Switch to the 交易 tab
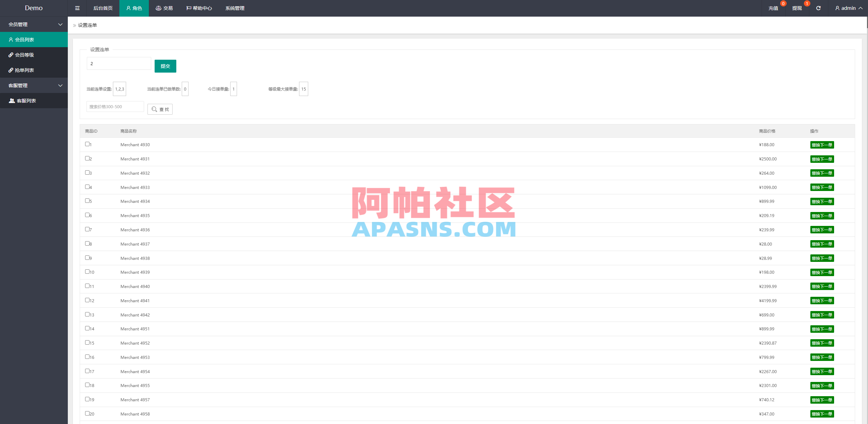The width and height of the screenshot is (868, 424). point(164,8)
